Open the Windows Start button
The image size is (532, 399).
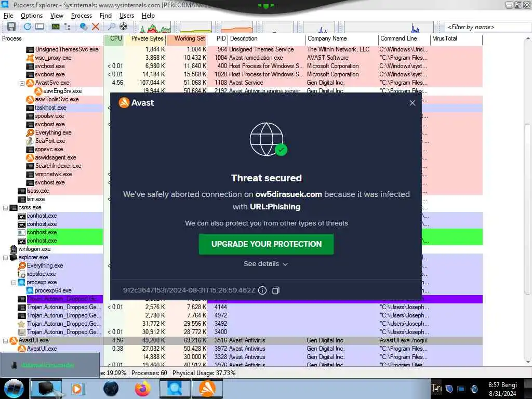pos(14,389)
